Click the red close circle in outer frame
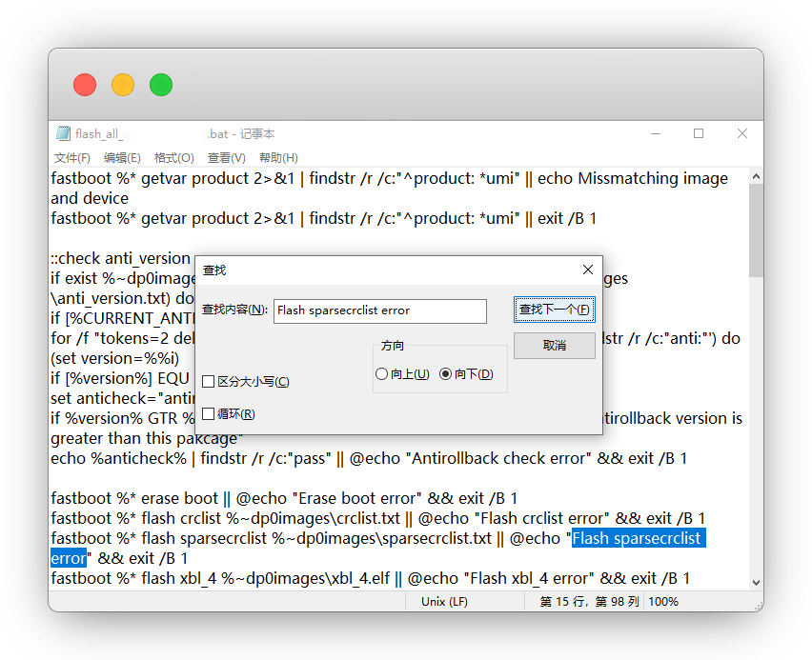 click(85, 85)
